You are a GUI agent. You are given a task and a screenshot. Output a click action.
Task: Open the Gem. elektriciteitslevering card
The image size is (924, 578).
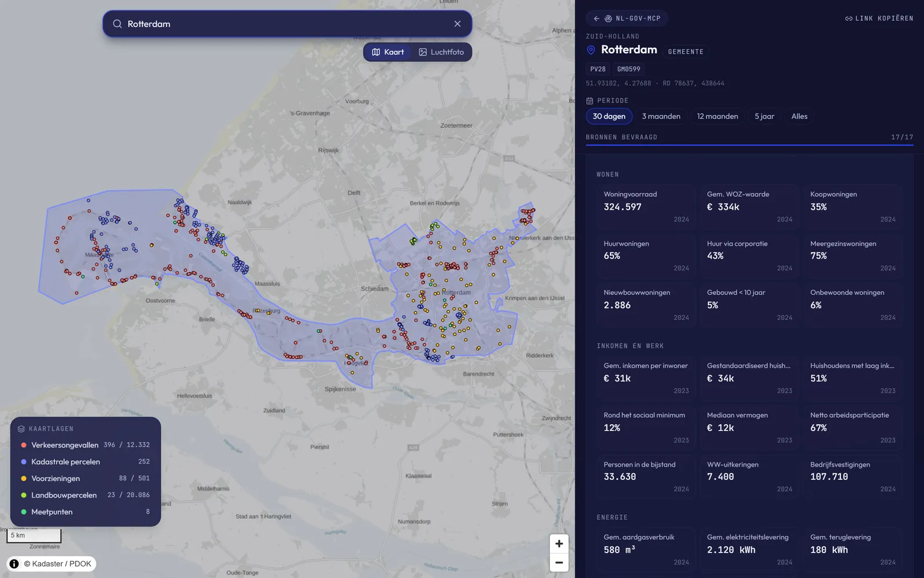750,550
